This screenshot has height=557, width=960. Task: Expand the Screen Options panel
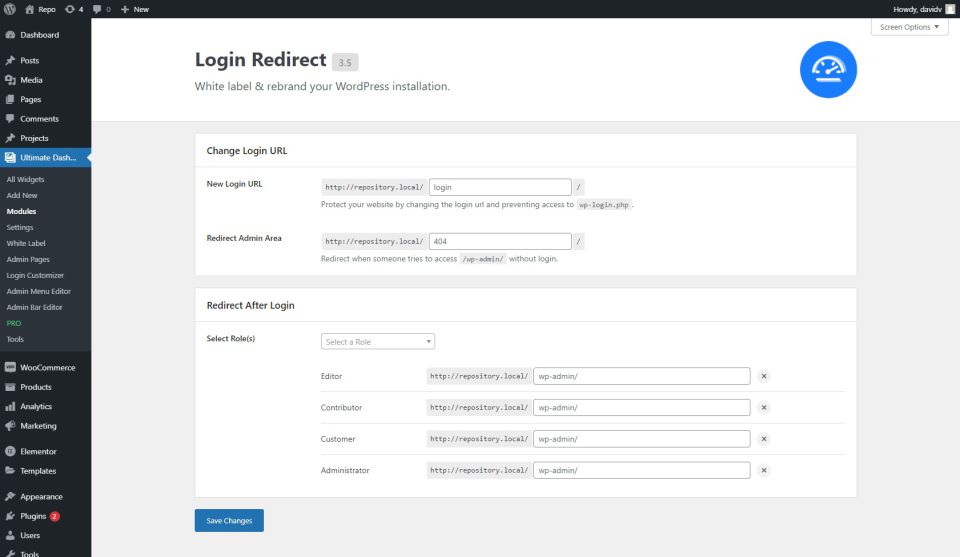click(910, 27)
